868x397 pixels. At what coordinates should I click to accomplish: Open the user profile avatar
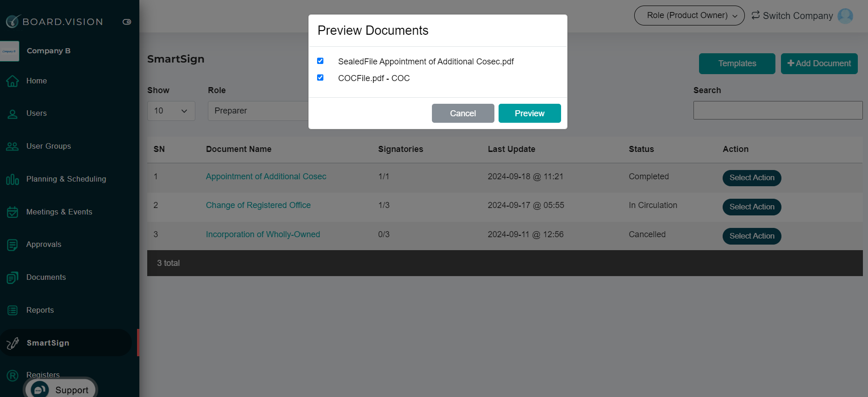point(845,16)
